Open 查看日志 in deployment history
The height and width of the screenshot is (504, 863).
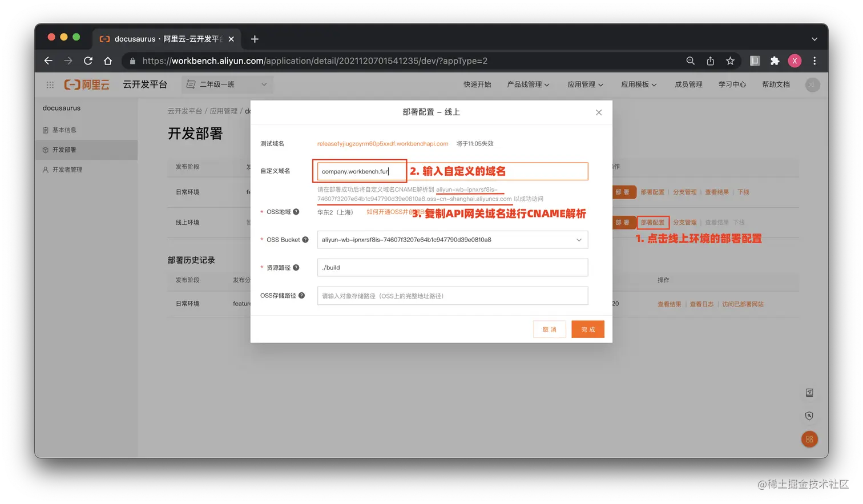pyautogui.click(x=701, y=304)
